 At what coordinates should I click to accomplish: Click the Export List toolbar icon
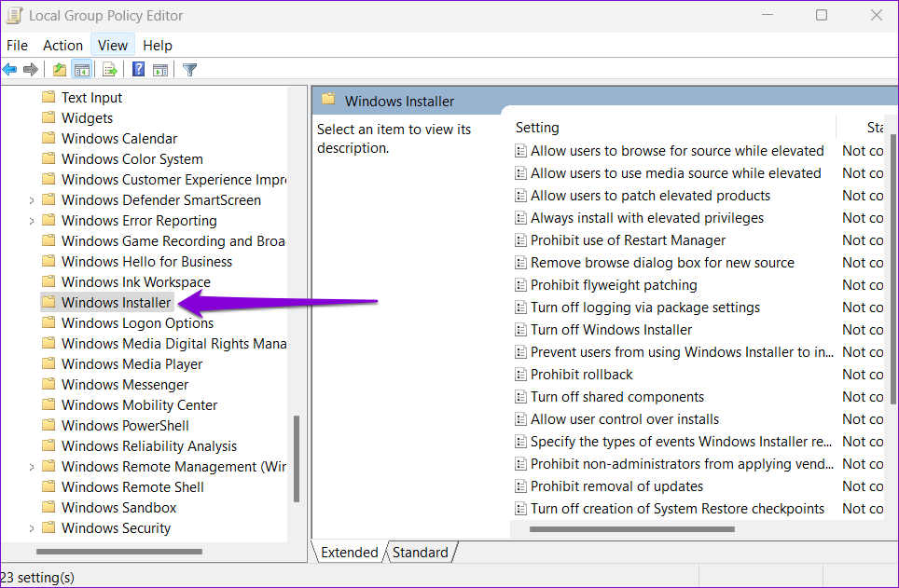point(110,70)
